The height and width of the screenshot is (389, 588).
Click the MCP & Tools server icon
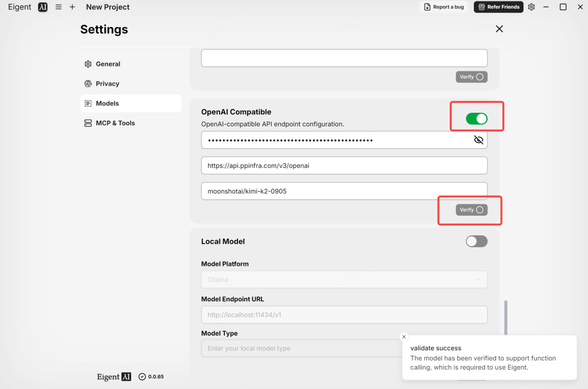pyautogui.click(x=88, y=123)
